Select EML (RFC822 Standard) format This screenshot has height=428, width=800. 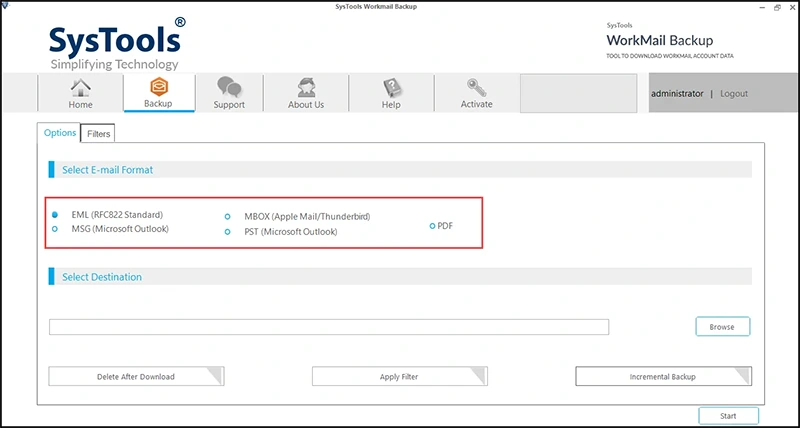point(55,215)
